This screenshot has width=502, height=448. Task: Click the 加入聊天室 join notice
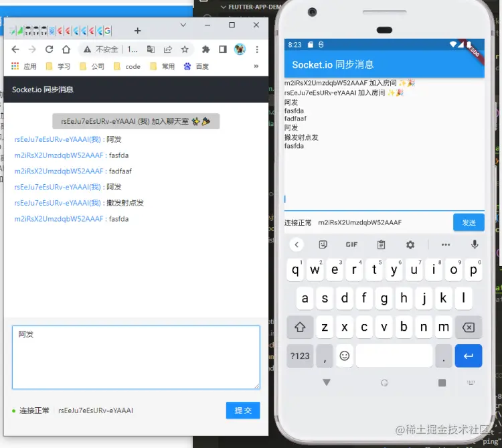click(136, 121)
